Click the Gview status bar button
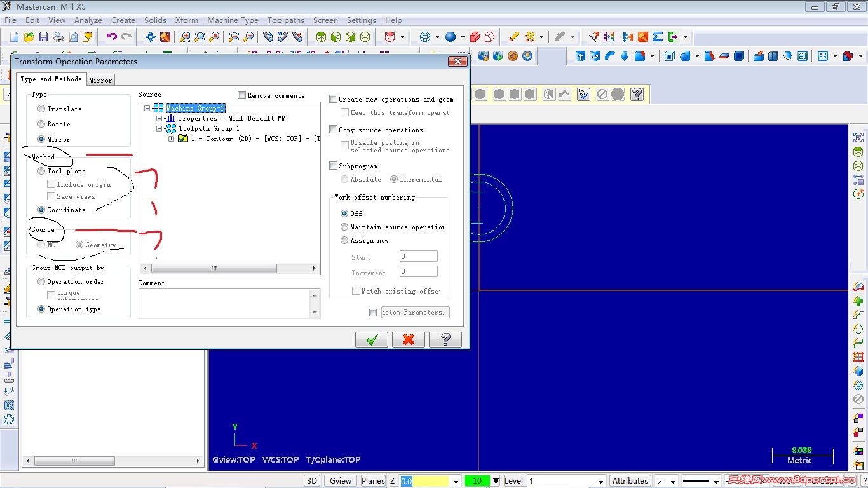868x488 pixels. point(341,481)
